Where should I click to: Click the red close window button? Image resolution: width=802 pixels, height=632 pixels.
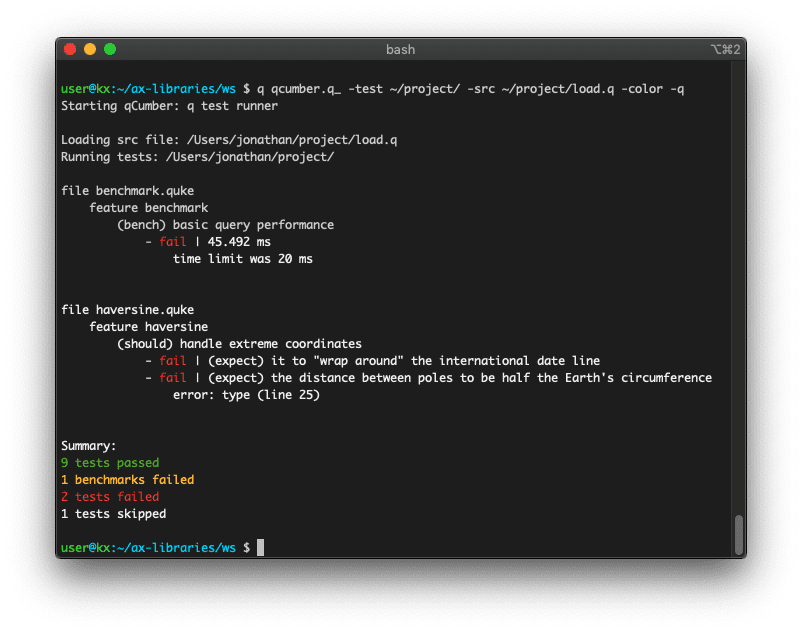pyautogui.click(x=70, y=49)
